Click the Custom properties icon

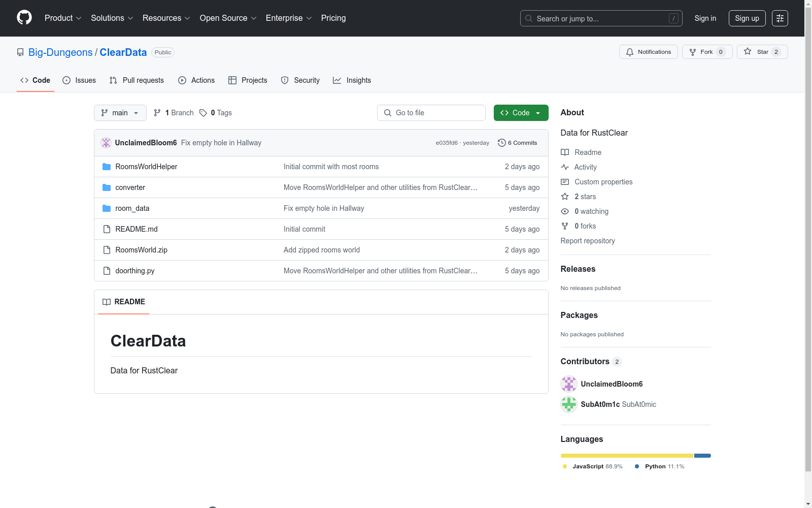(x=565, y=182)
